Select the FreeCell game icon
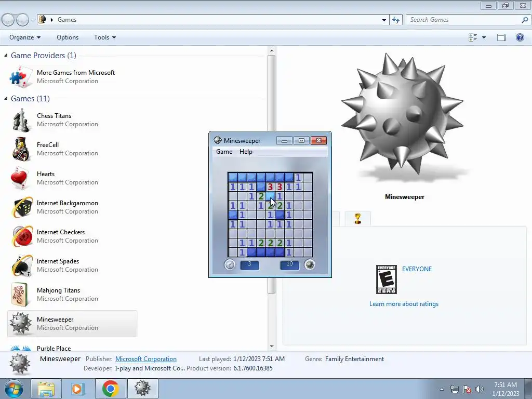Viewport: 532px width, 399px height. [x=21, y=149]
